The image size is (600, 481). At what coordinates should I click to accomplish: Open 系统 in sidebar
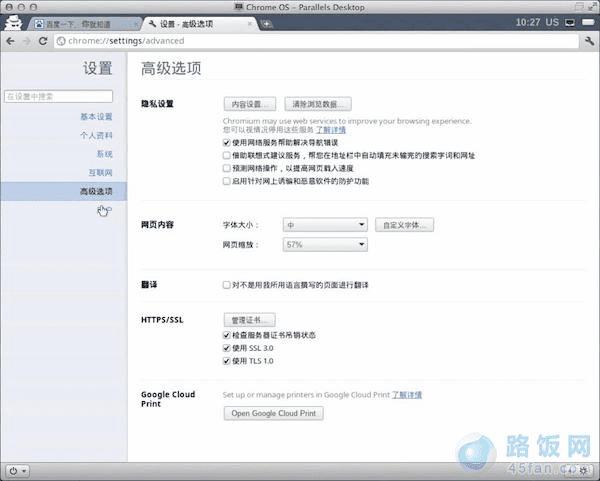104,154
